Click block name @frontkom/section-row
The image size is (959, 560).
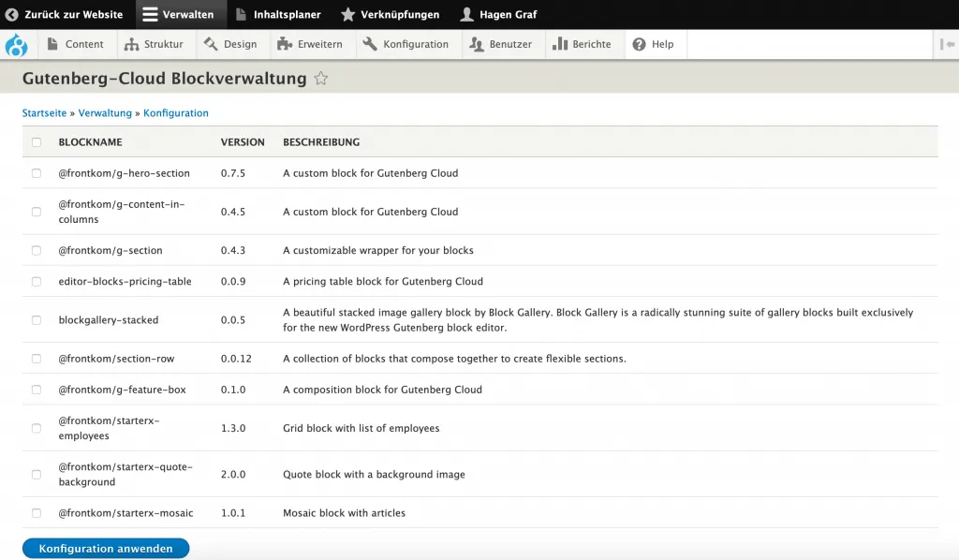[x=116, y=359]
